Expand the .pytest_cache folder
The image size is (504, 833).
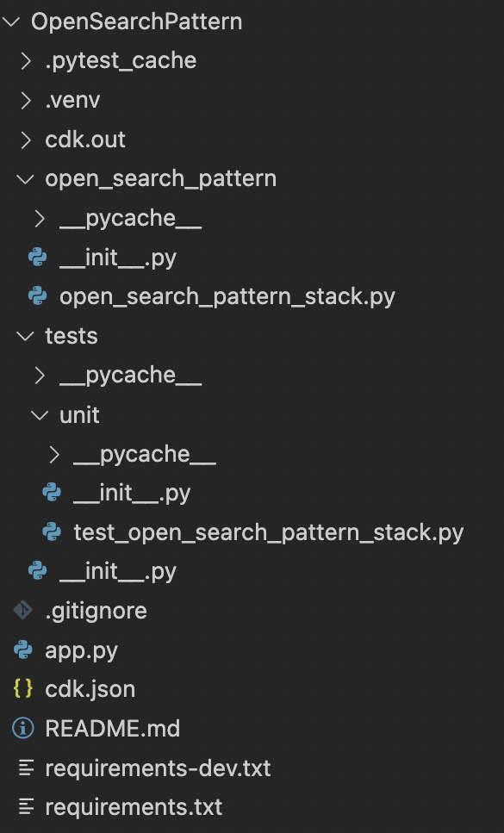(26, 61)
